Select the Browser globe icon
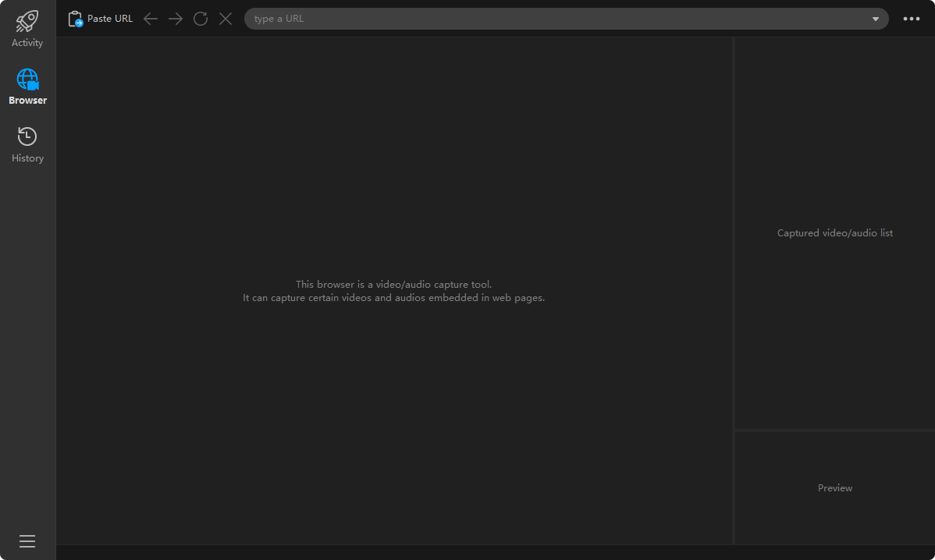 point(27,80)
